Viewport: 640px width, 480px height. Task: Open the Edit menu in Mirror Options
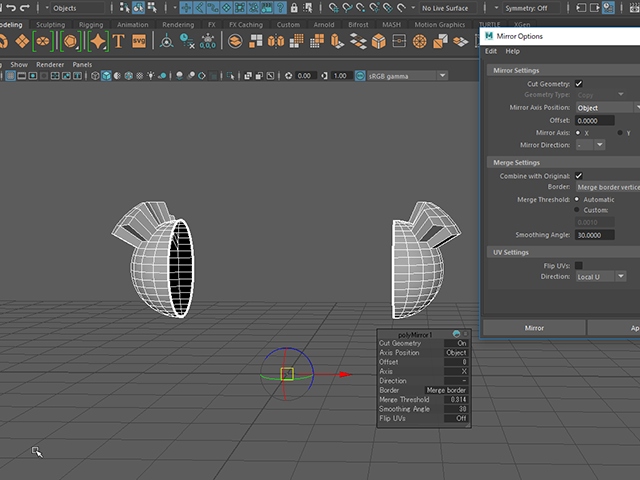pyautogui.click(x=491, y=51)
